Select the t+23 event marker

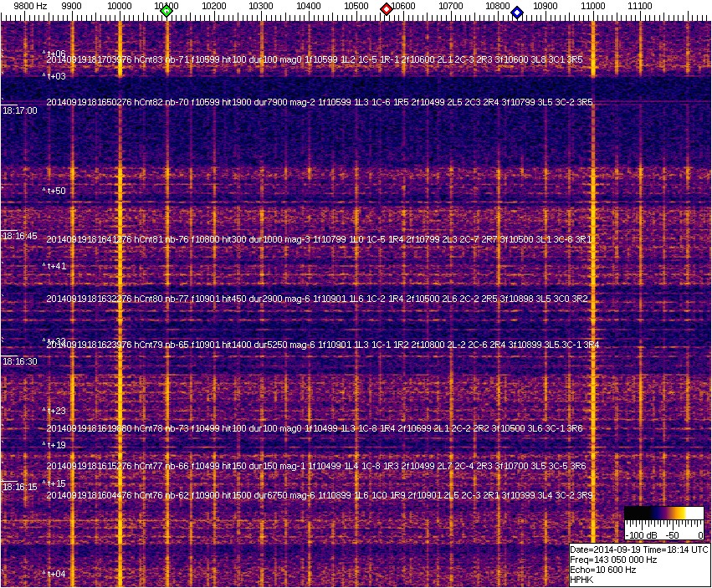point(54,411)
